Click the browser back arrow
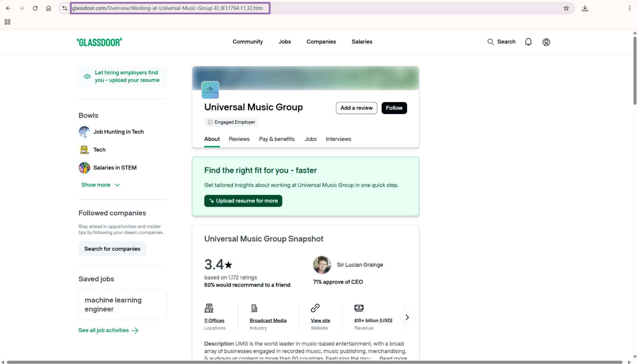 pos(8,8)
